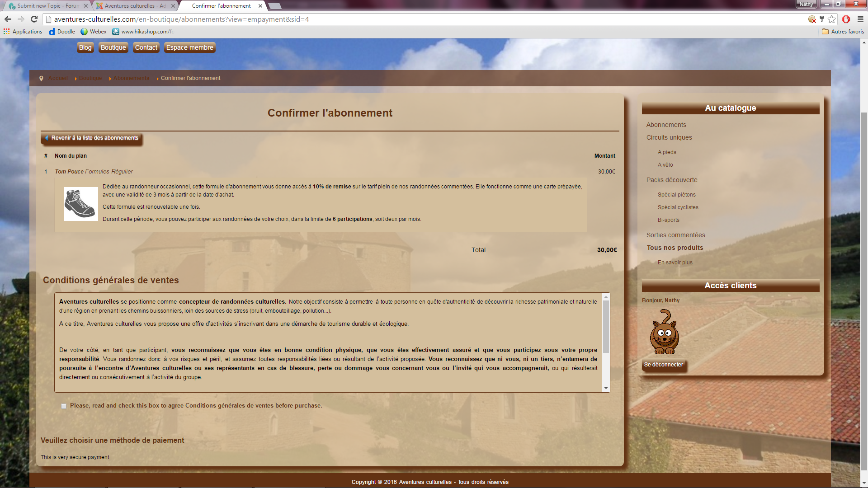This screenshot has height=488, width=868.
Task: Select the 'Confirmer l'abonnement' tab
Action: [221, 6]
